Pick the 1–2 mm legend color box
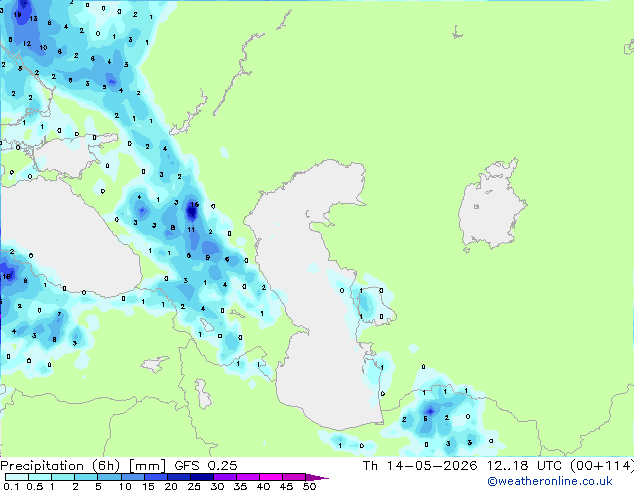Screen dimensions: 634x490 (63, 477)
